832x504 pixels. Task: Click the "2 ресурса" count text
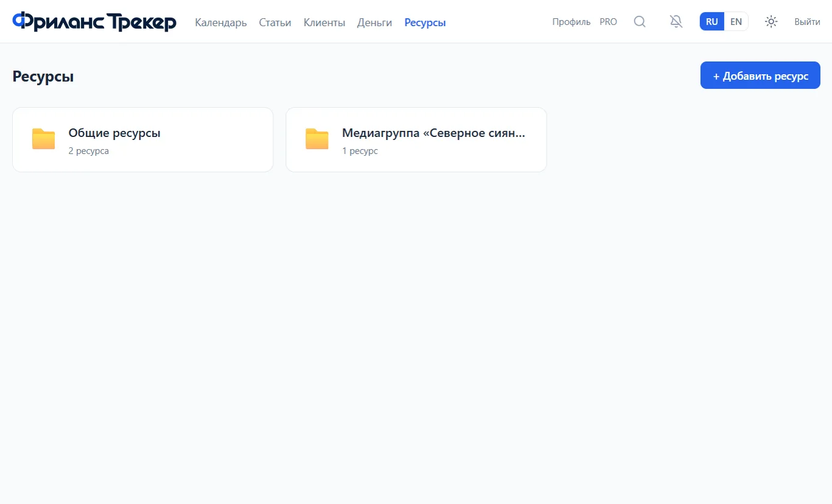click(x=89, y=151)
